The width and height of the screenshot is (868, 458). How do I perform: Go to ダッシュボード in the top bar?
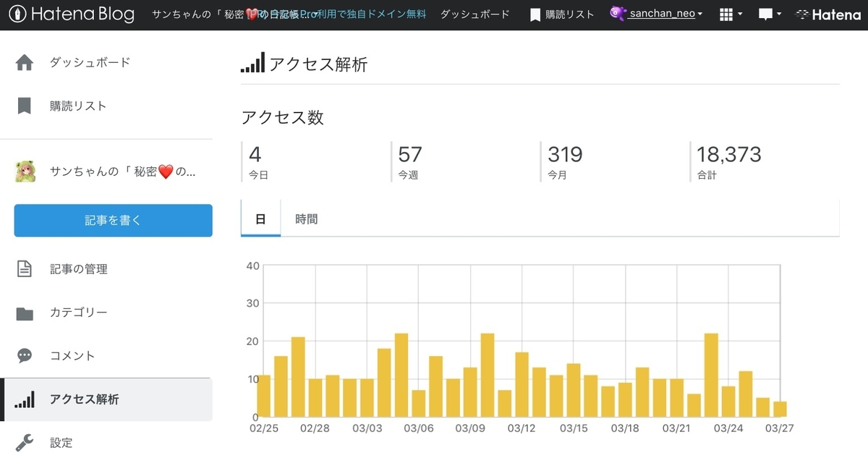click(x=475, y=14)
